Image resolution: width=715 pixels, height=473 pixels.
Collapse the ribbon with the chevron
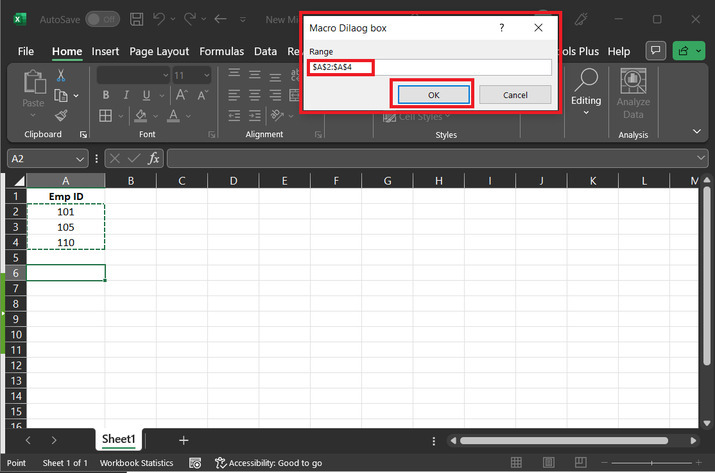[x=696, y=131]
